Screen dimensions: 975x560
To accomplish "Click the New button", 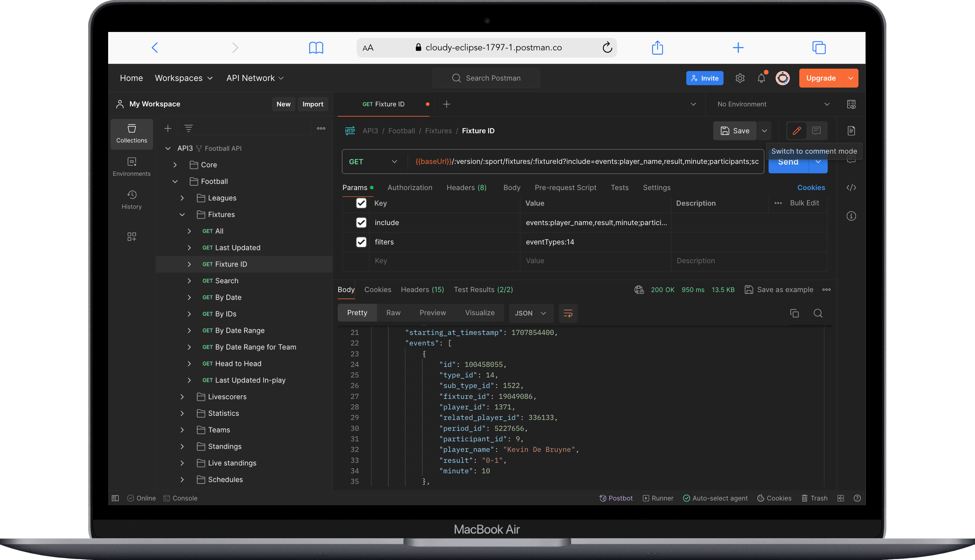I will point(283,104).
